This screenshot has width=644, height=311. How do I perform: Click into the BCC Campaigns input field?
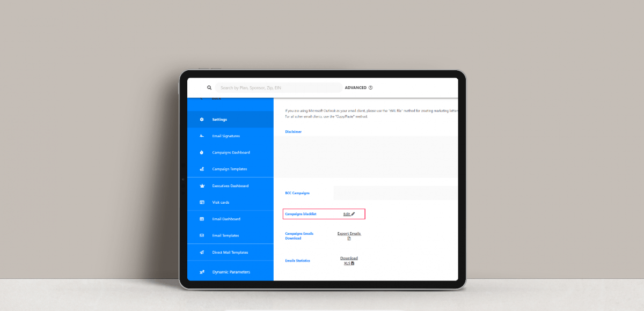tap(395, 193)
